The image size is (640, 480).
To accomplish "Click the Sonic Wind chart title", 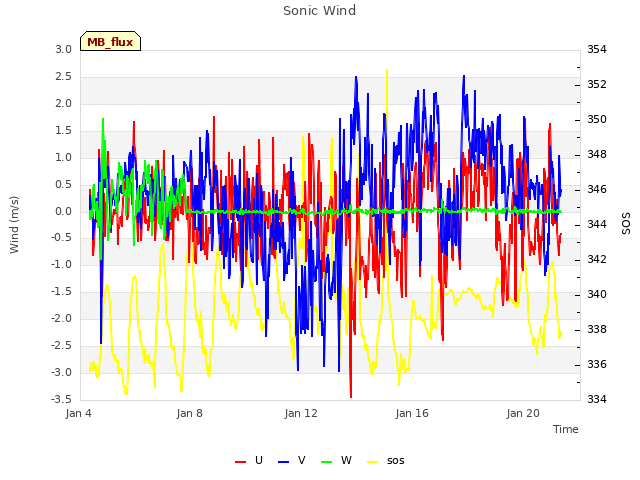I will pyautogui.click(x=320, y=11).
